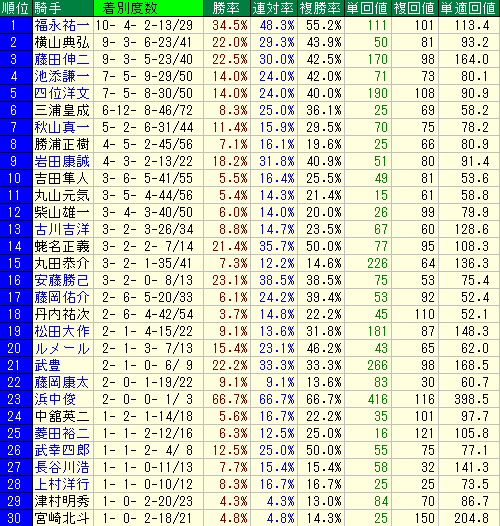
Task: Click the 単回値 column header
Action: (368, 8)
